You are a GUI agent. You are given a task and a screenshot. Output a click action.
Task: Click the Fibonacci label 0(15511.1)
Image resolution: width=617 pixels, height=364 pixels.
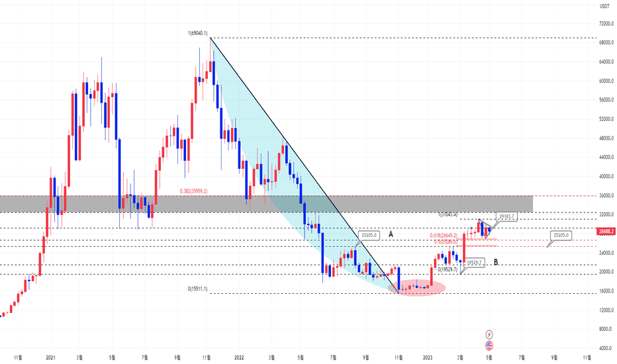[x=197, y=289]
